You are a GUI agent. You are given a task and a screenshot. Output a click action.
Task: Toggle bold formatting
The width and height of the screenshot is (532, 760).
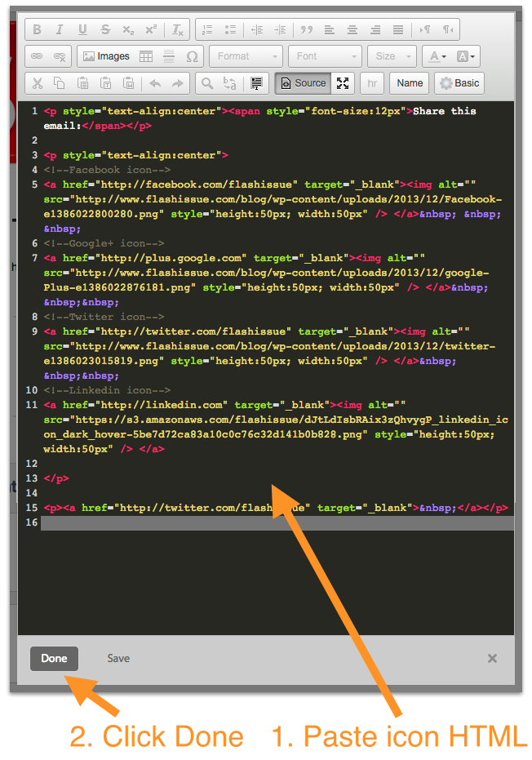click(37, 29)
